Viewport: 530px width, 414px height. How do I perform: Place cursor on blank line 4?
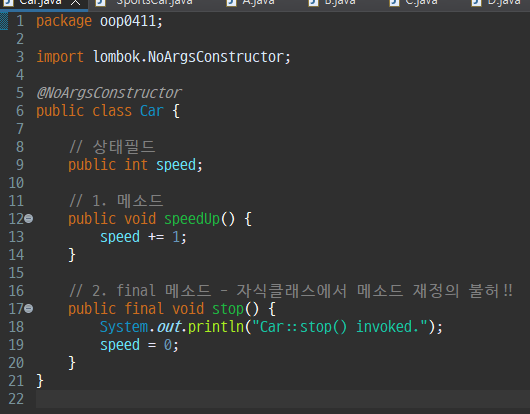pos(283,75)
